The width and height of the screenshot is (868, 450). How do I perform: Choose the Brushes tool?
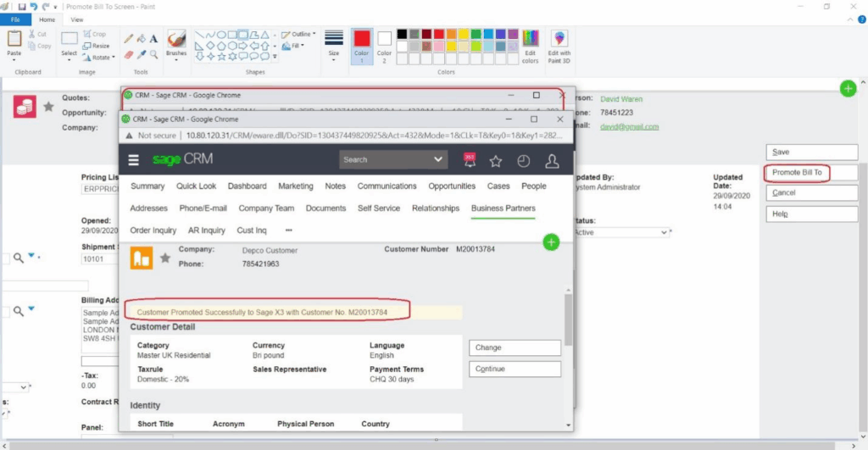click(x=176, y=43)
